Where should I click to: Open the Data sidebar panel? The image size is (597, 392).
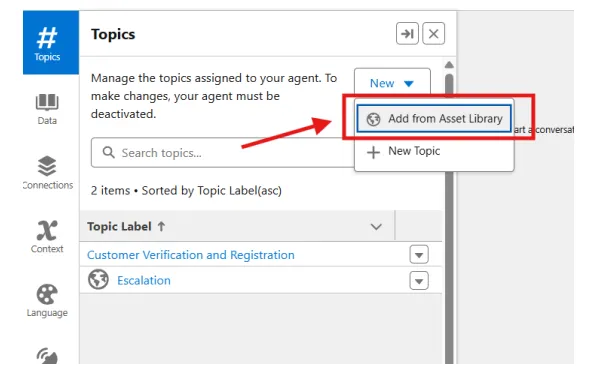click(47, 109)
